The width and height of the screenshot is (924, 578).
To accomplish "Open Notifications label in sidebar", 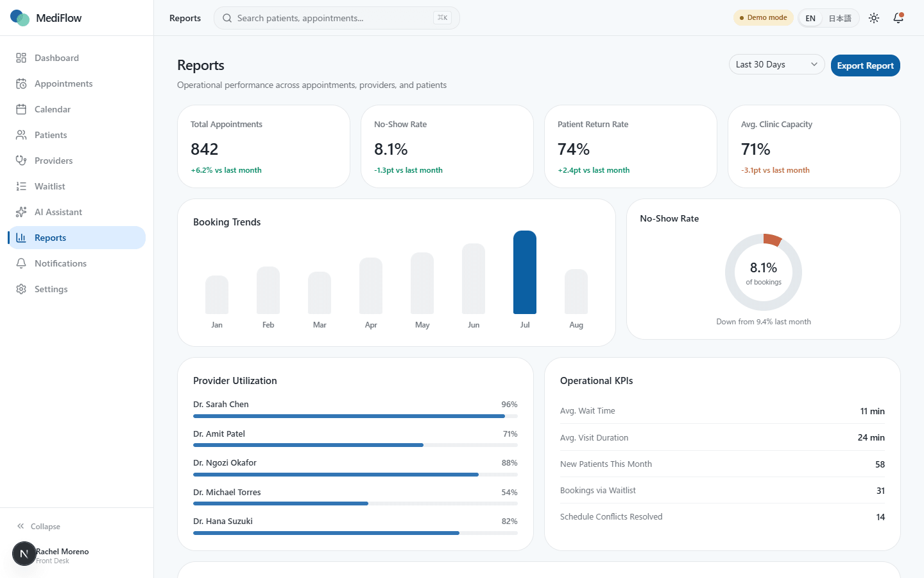I will (60, 263).
